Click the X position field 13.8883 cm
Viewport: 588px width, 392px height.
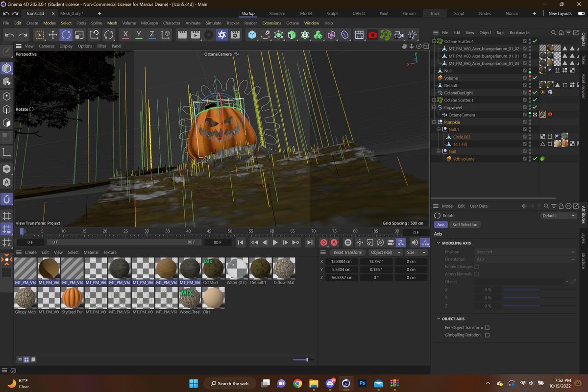point(343,262)
